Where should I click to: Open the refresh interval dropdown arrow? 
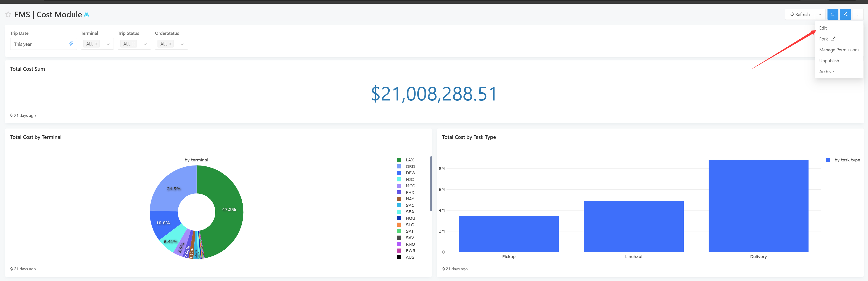pos(820,14)
